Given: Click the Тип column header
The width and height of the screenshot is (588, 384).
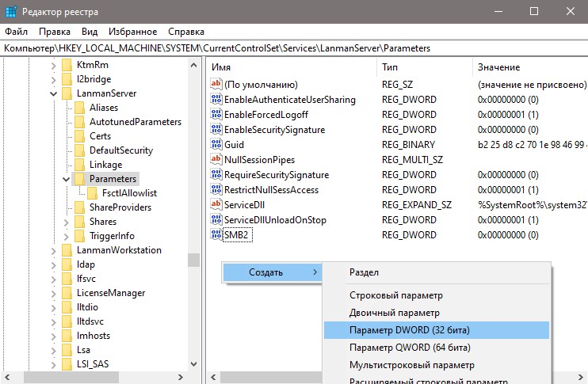Looking at the screenshot, I should coord(425,67).
